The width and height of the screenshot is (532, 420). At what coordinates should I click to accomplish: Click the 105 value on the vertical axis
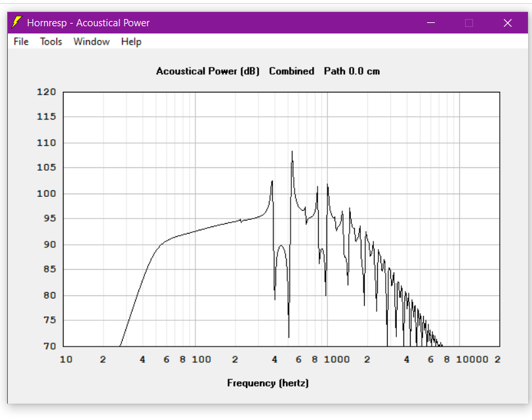click(47, 167)
